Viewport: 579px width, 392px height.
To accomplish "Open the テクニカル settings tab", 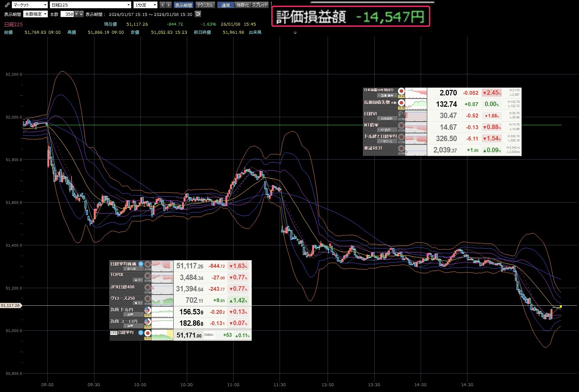I will (x=205, y=5).
